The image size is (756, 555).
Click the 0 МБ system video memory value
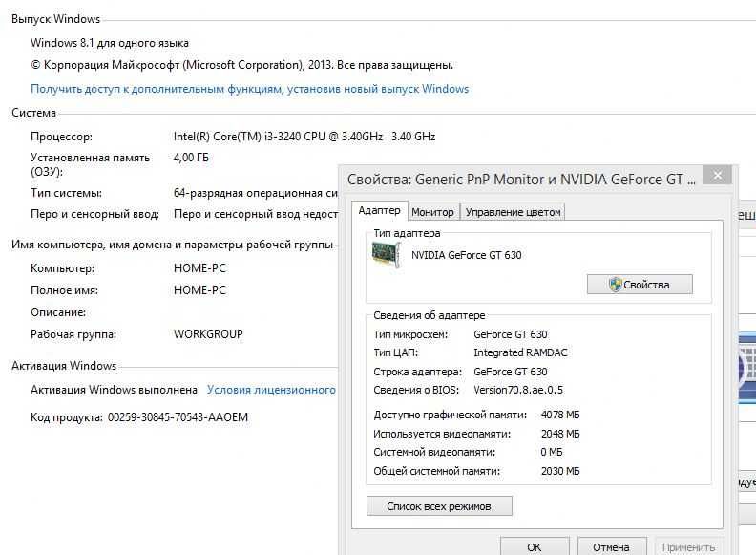point(552,452)
